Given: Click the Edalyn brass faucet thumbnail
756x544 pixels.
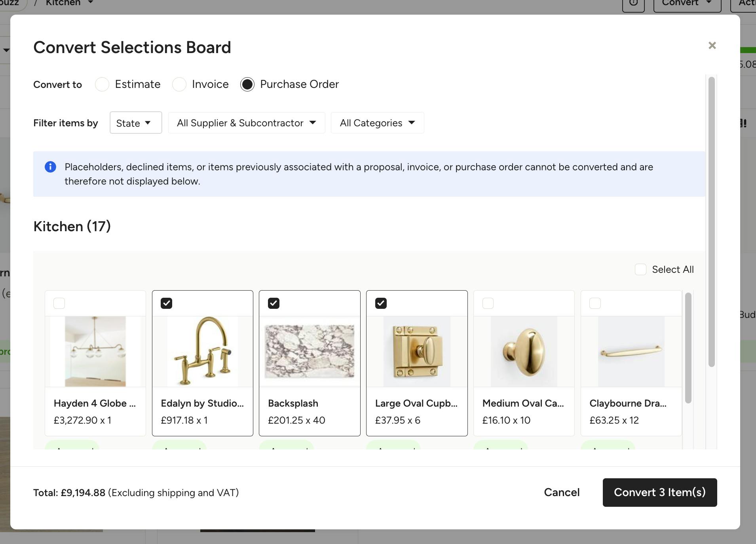Looking at the screenshot, I should click(x=203, y=352).
